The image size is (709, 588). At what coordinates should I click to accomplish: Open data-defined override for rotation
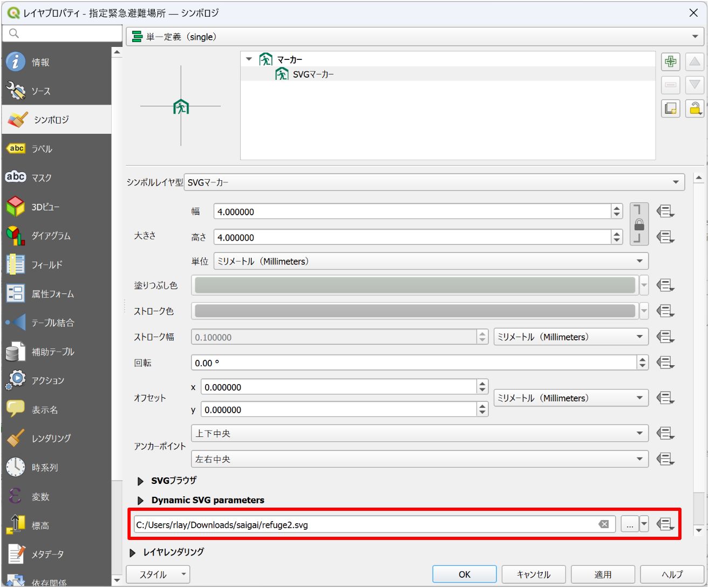pos(665,363)
